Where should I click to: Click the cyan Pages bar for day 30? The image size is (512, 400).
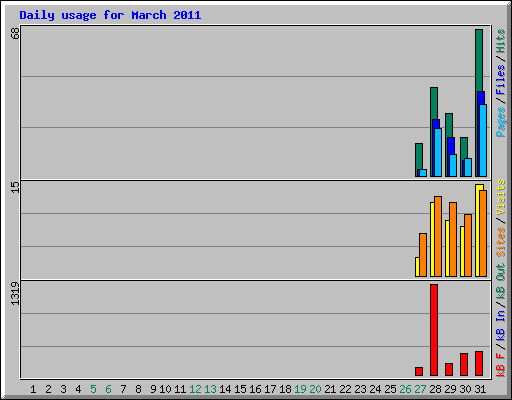(468, 167)
